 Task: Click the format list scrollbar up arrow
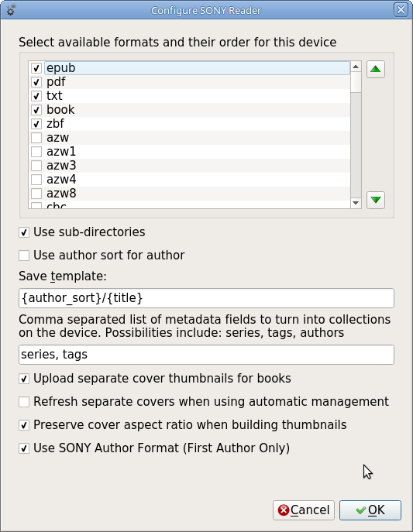(356, 67)
